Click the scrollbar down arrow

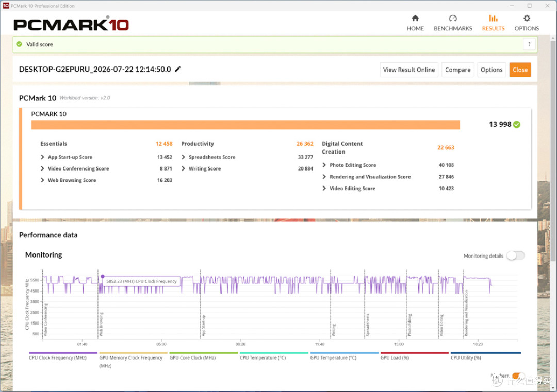(x=553, y=387)
